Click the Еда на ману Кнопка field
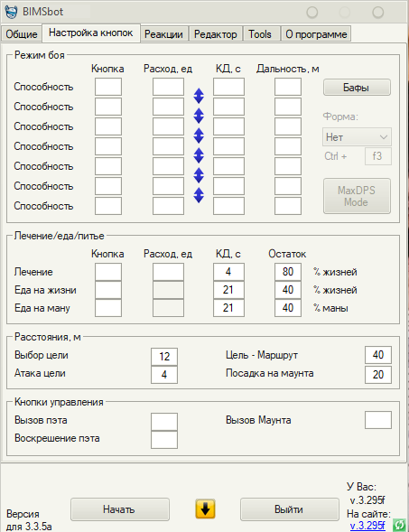The width and height of the screenshot is (409, 532). [108, 308]
